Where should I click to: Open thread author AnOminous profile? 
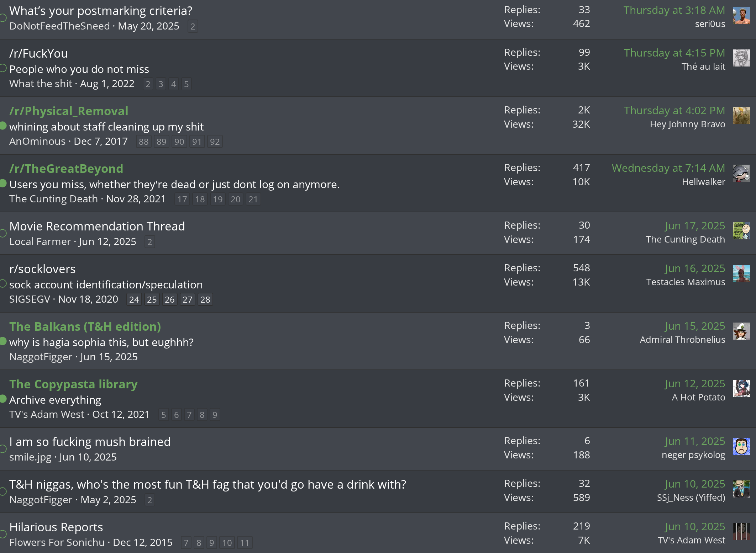coord(37,141)
